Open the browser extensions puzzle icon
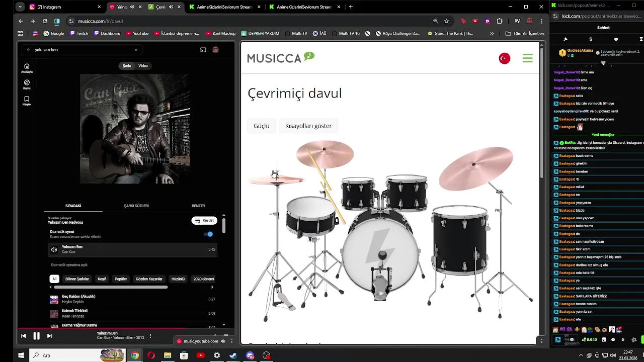This screenshot has height=362, width=644. click(x=500, y=21)
